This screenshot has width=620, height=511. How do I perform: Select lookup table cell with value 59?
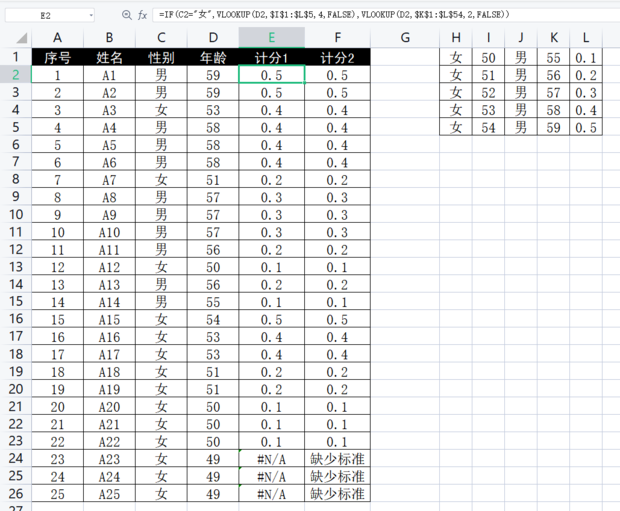[554, 127]
